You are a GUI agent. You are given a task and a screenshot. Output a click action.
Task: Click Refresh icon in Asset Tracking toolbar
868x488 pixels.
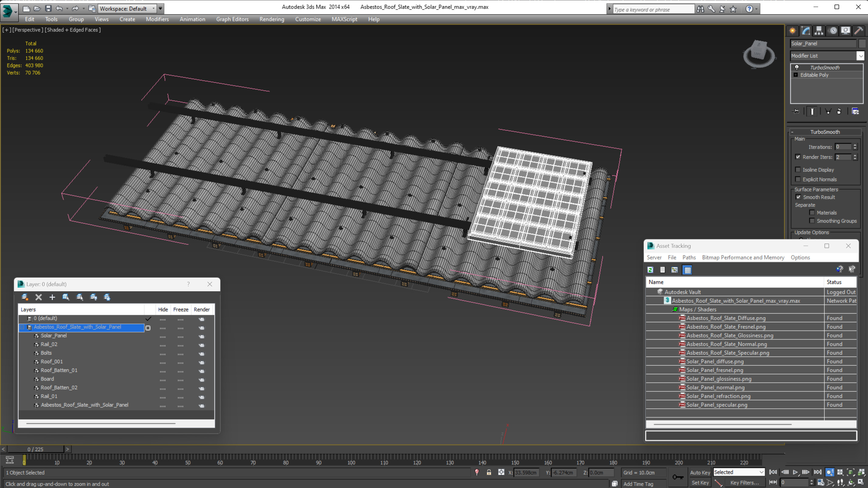point(650,270)
